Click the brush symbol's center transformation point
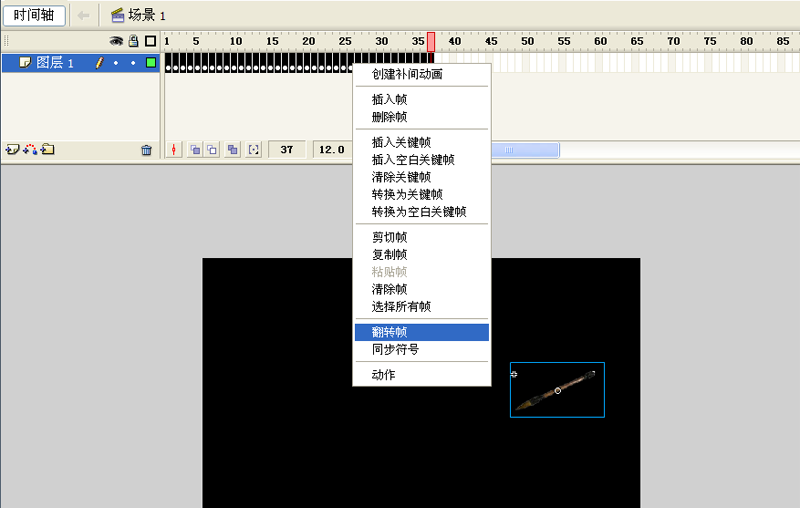Viewport: 800px width, 508px height. 558,391
